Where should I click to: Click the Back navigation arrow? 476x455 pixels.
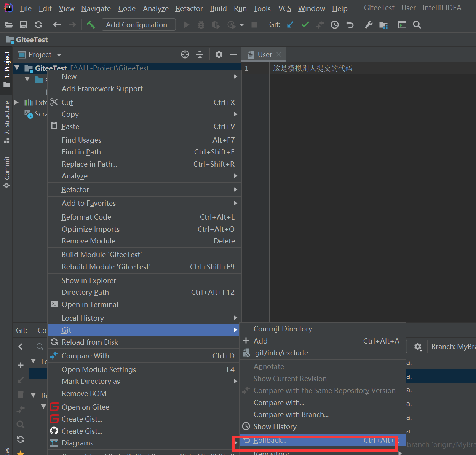(57, 25)
